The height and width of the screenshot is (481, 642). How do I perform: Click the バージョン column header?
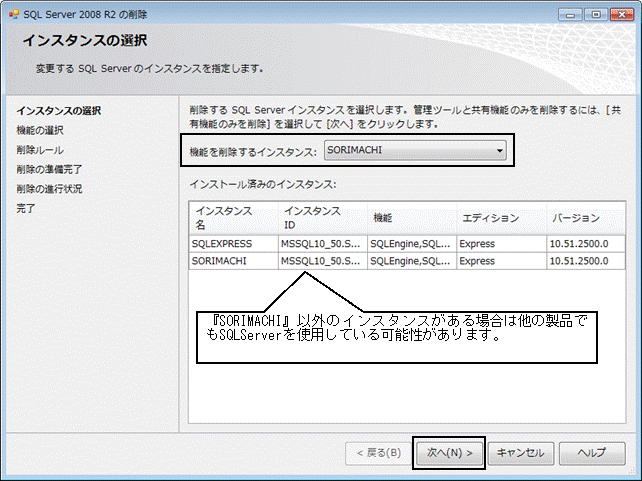(586, 218)
